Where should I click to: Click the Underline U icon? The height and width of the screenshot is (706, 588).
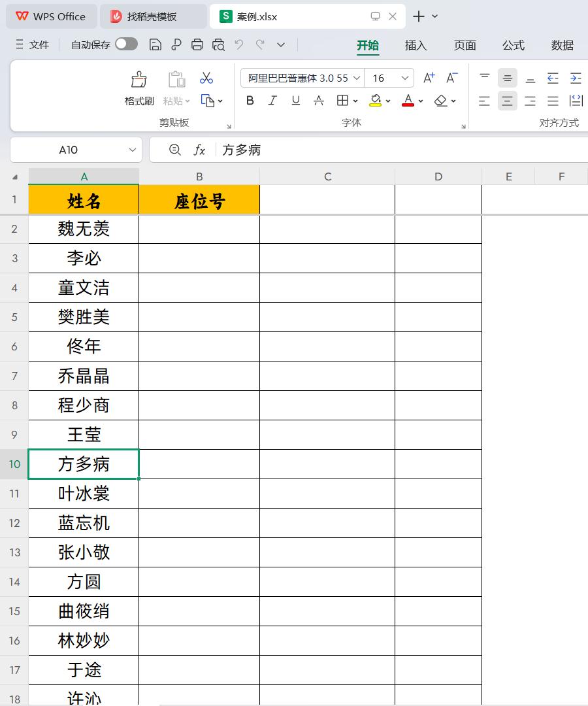(x=295, y=101)
